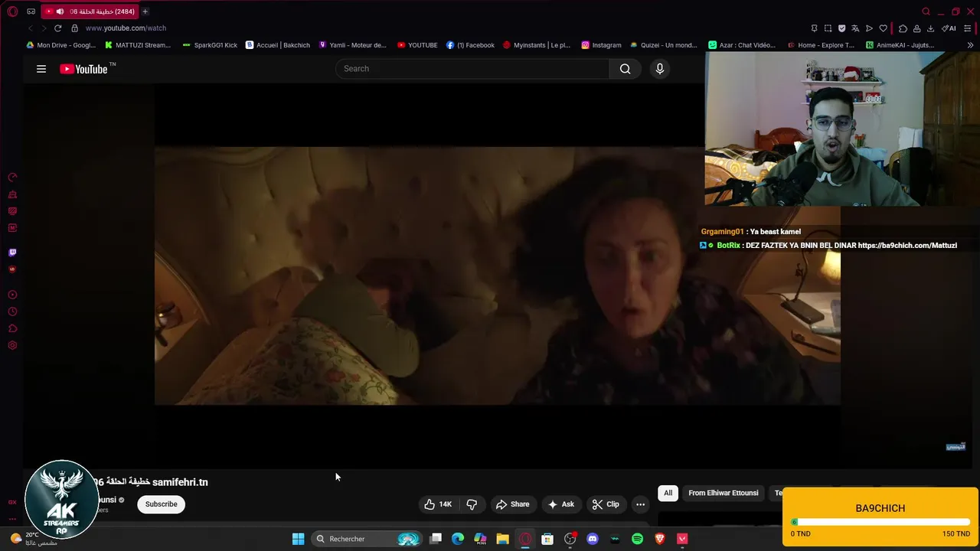Open the more actions three-dot menu
980x551 pixels.
pos(640,504)
